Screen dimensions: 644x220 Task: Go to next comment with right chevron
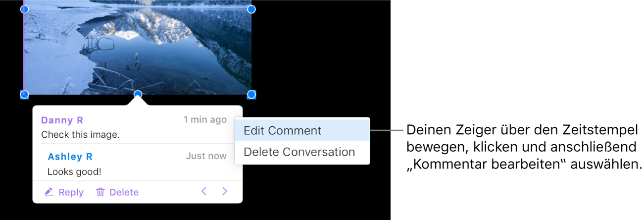point(225,191)
